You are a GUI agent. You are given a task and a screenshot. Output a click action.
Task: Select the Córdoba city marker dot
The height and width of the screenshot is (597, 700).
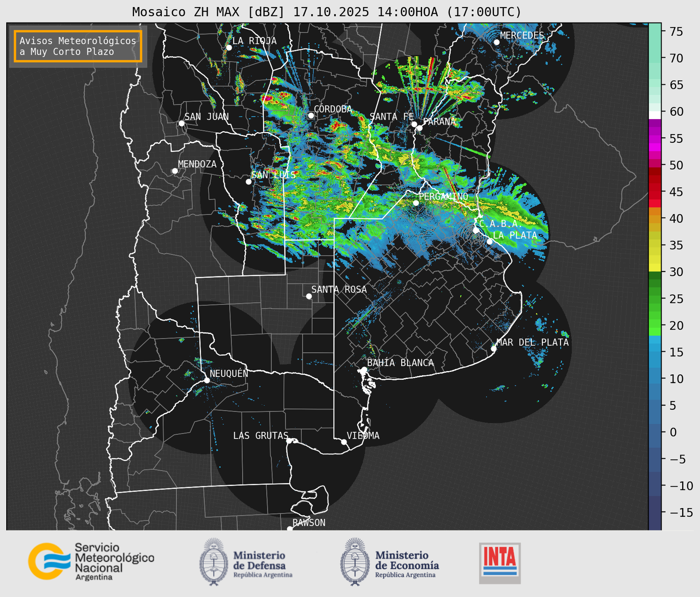coord(311,115)
